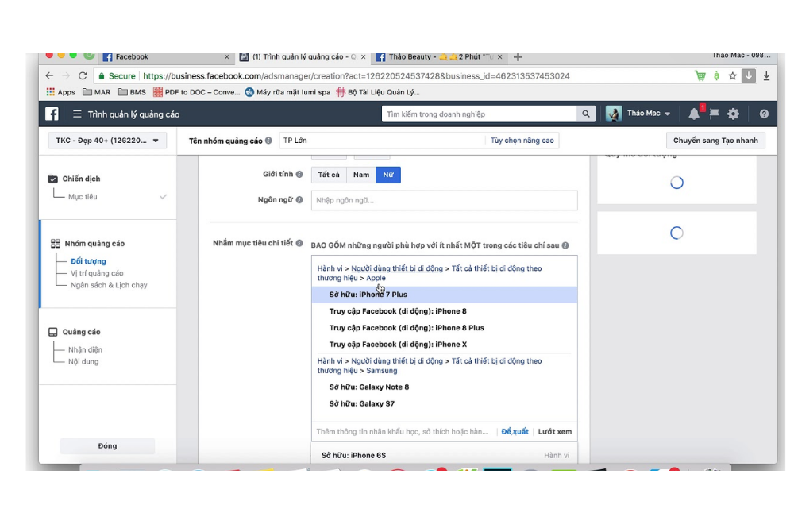
Task: Open the hamburger menu beside Trình quản lý quảng cáo
Action: click(77, 114)
